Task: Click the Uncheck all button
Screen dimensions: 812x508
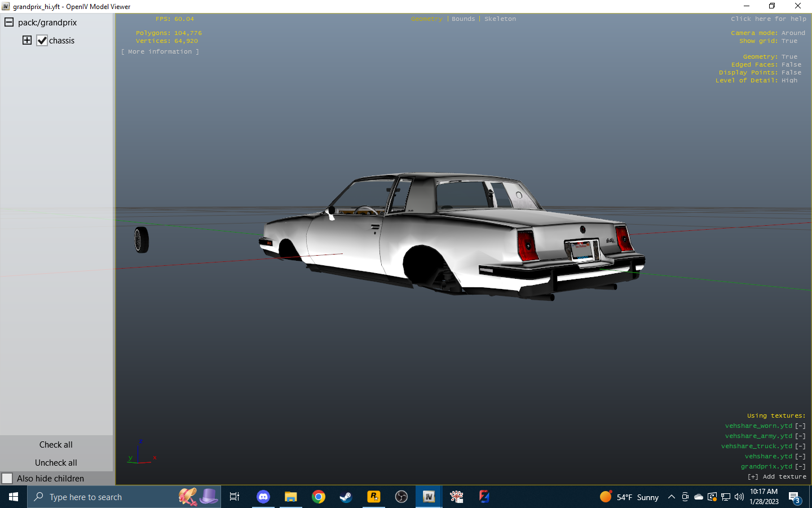Action: [x=56, y=463]
